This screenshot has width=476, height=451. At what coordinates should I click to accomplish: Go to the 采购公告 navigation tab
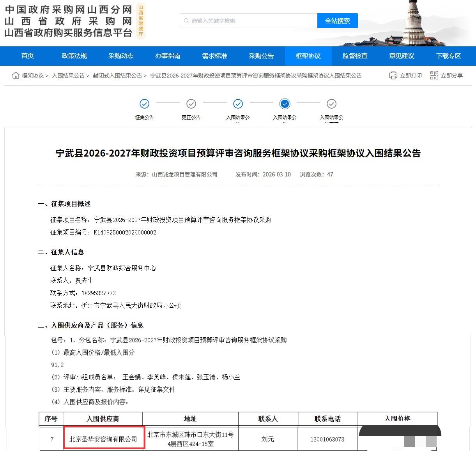tap(261, 56)
